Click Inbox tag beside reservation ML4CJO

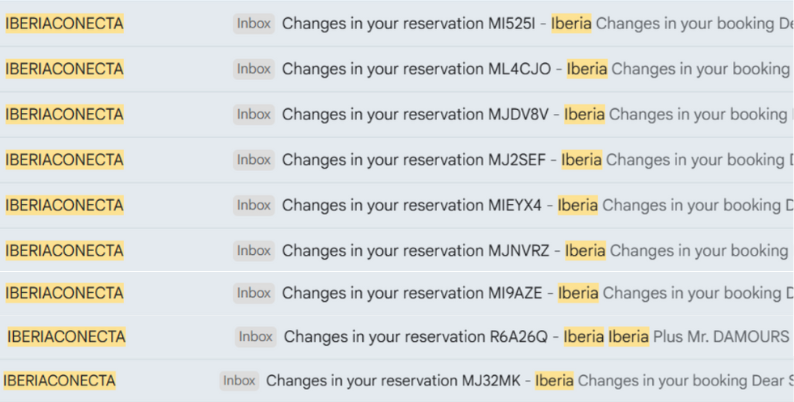254,69
